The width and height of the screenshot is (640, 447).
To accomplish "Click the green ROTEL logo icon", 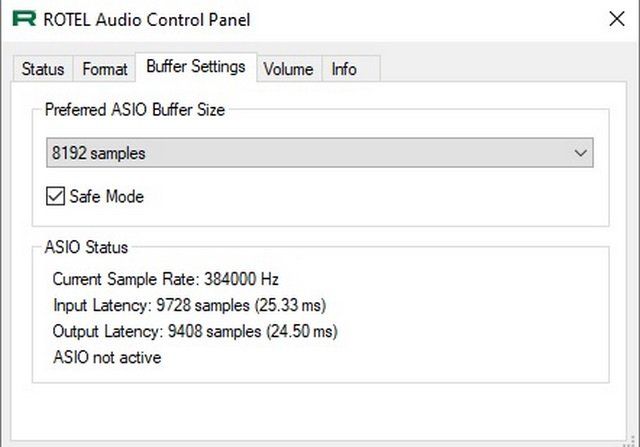I will click(x=24, y=19).
